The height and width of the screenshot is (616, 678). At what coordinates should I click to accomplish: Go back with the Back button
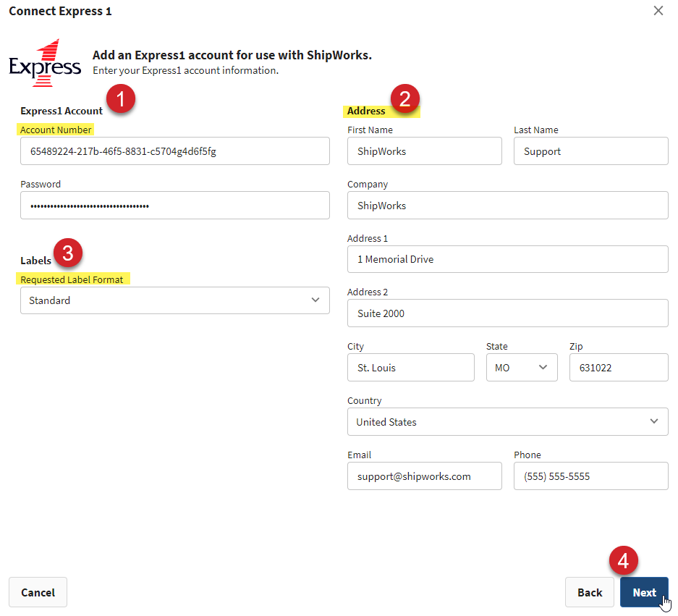click(589, 592)
